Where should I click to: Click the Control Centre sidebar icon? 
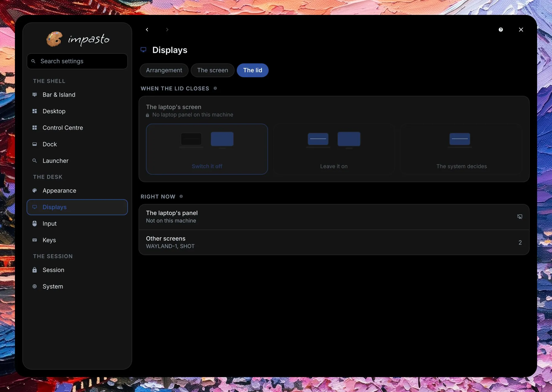[x=34, y=128]
